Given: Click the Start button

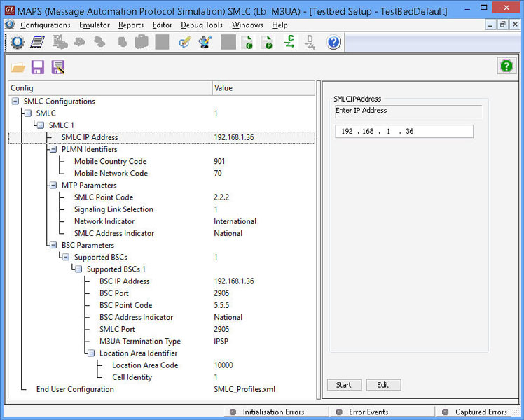Looking at the screenshot, I should pyautogui.click(x=344, y=385).
